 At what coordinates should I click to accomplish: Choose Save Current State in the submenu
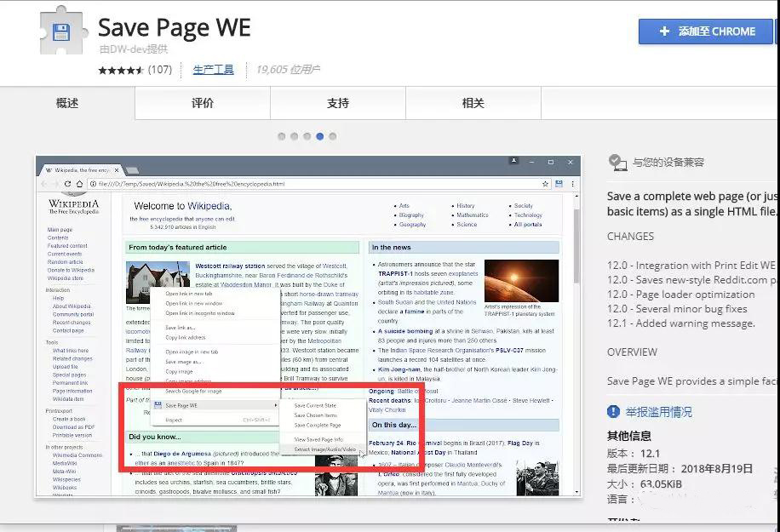[x=315, y=405]
